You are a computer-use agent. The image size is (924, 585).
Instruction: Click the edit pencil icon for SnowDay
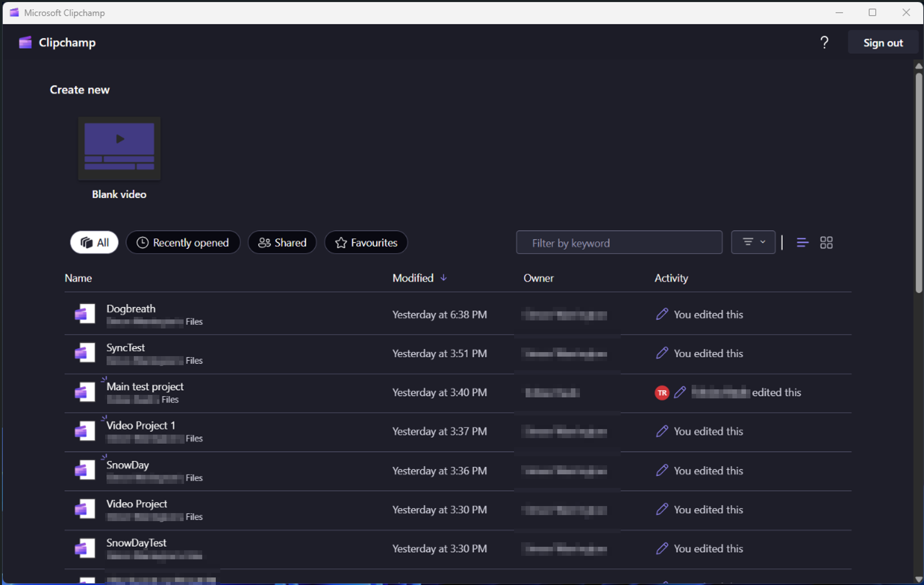pyautogui.click(x=662, y=470)
